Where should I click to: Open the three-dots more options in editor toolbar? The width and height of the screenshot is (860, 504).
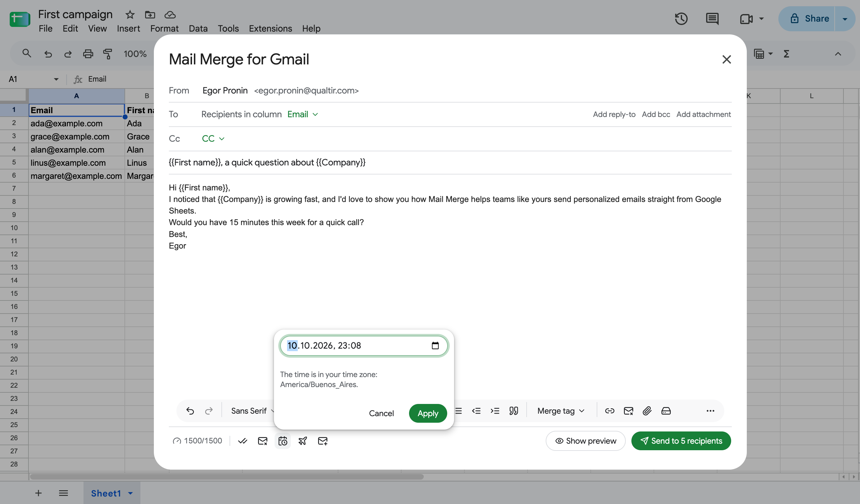(x=710, y=411)
